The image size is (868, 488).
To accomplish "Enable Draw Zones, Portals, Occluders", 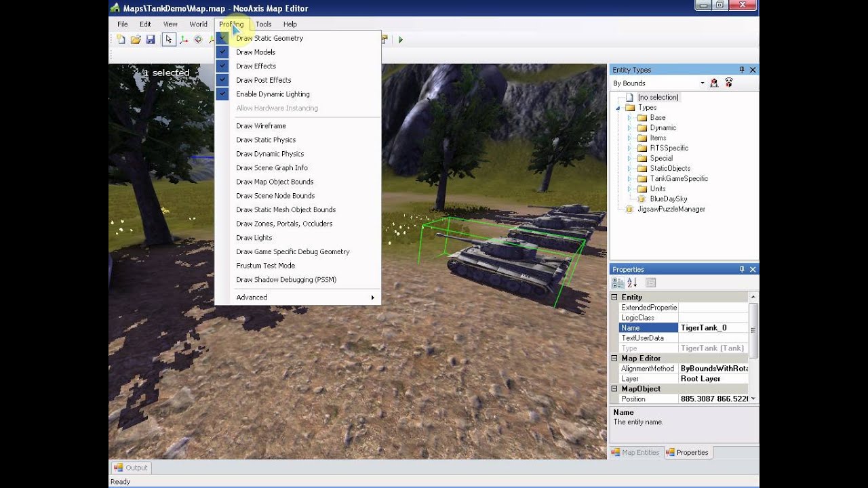I will click(x=298, y=224).
